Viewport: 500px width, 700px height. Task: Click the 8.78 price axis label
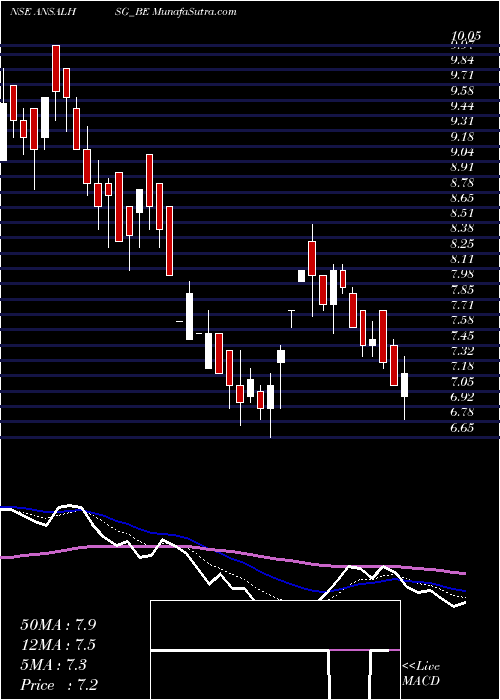(462, 183)
